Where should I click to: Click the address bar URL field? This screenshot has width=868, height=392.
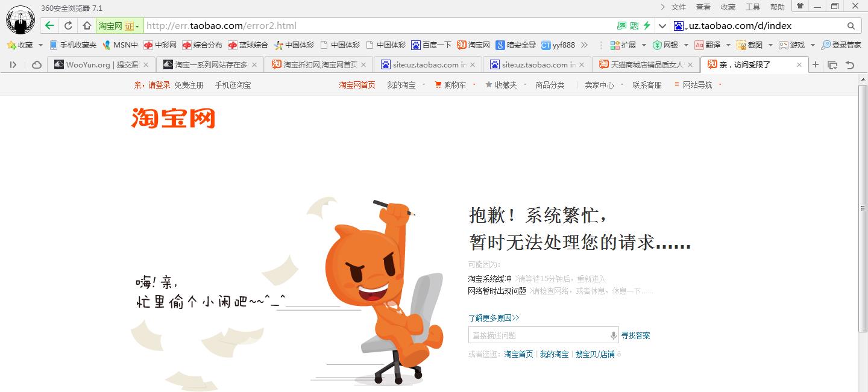380,26
